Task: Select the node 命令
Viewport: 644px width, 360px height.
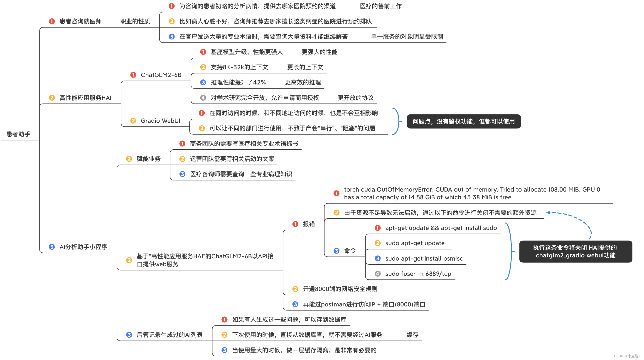Action: coord(350,251)
